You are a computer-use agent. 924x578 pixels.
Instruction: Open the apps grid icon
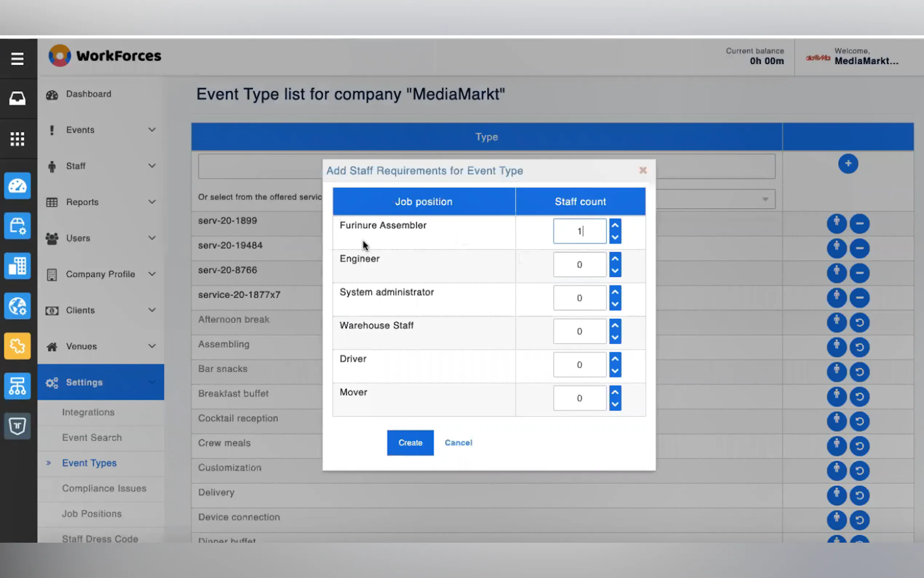[x=17, y=139]
